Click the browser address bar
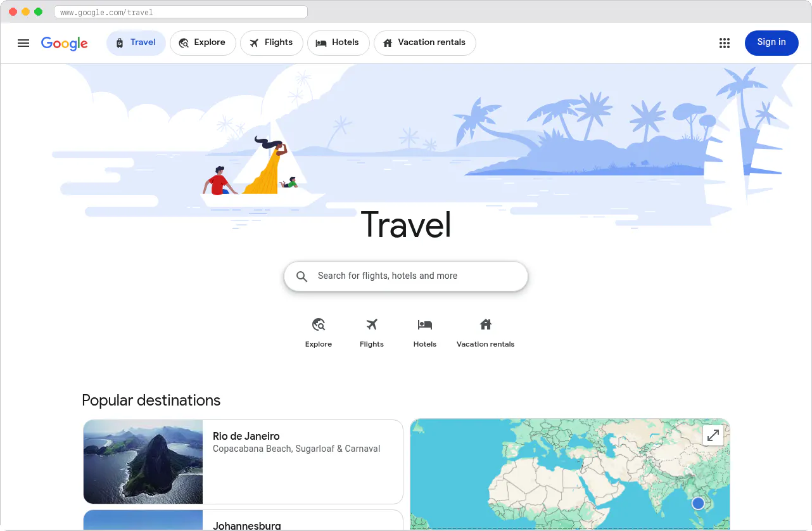This screenshot has width=812, height=531. [x=181, y=12]
